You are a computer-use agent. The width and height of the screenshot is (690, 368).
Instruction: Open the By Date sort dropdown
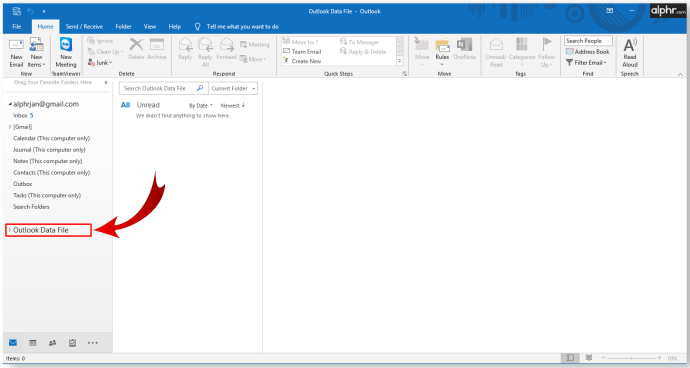coord(201,106)
